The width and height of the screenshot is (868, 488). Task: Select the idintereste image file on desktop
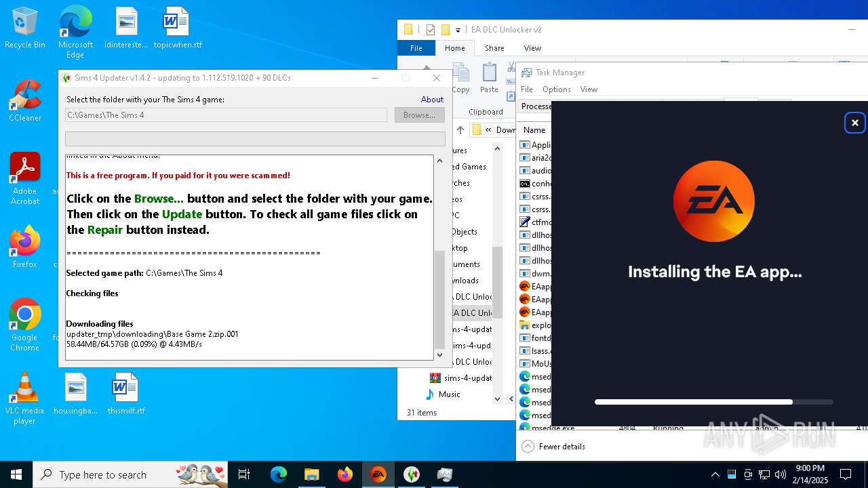pyautogui.click(x=126, y=27)
